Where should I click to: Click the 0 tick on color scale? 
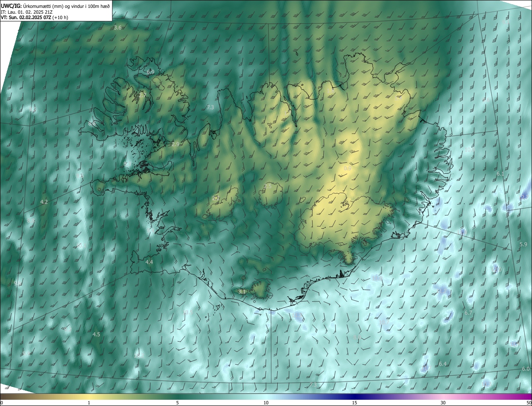[2, 403]
